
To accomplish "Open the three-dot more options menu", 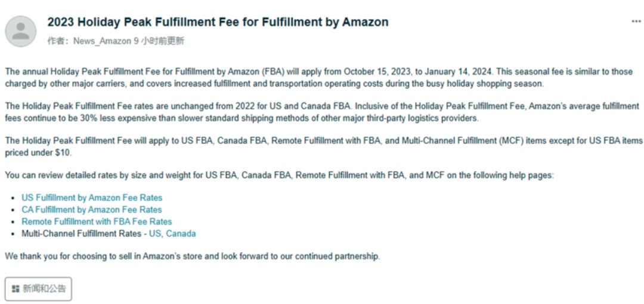I will [x=636, y=22].
